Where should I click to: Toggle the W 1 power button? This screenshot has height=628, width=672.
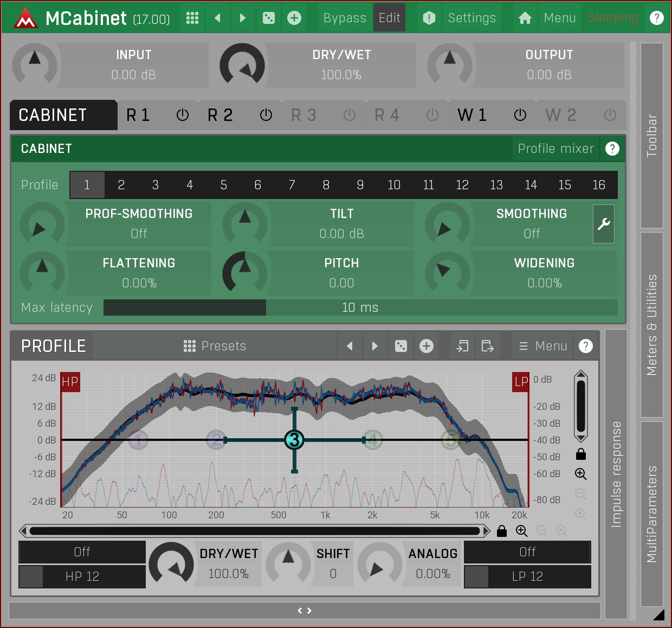click(520, 115)
